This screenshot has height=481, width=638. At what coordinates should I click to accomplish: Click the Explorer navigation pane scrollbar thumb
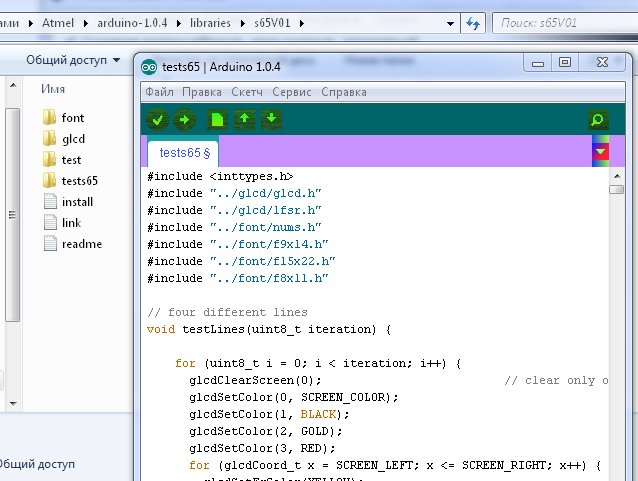point(13,215)
